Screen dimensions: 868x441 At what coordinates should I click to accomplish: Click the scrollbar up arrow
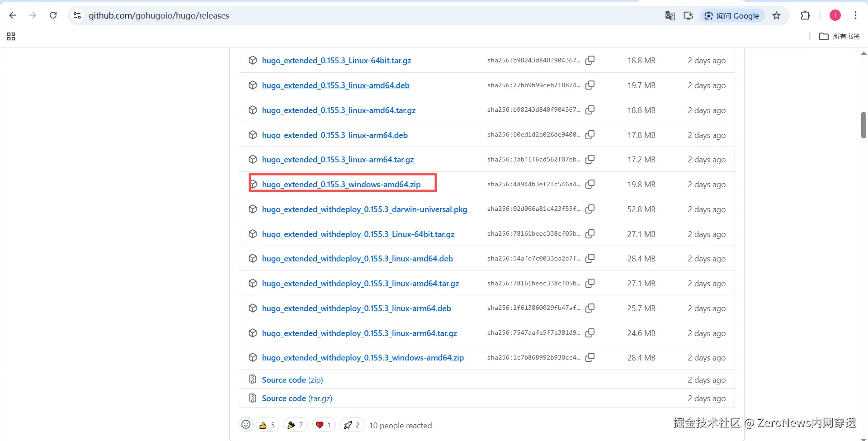click(x=863, y=53)
